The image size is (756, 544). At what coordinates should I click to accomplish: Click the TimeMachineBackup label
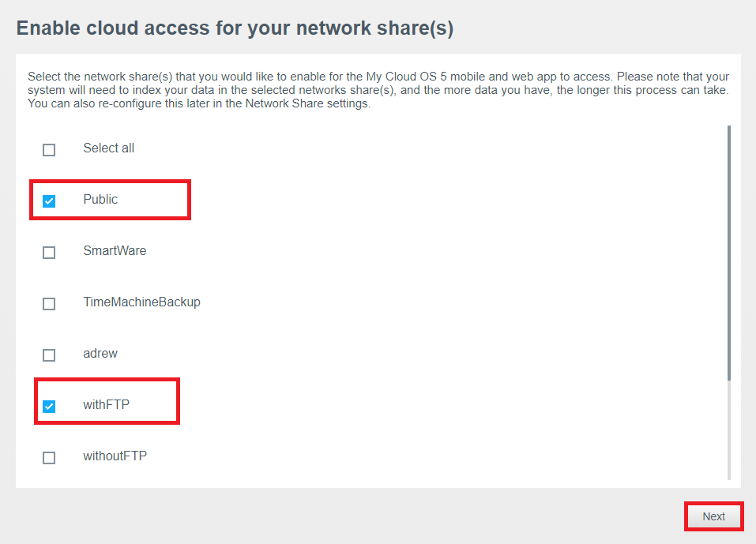coord(141,302)
